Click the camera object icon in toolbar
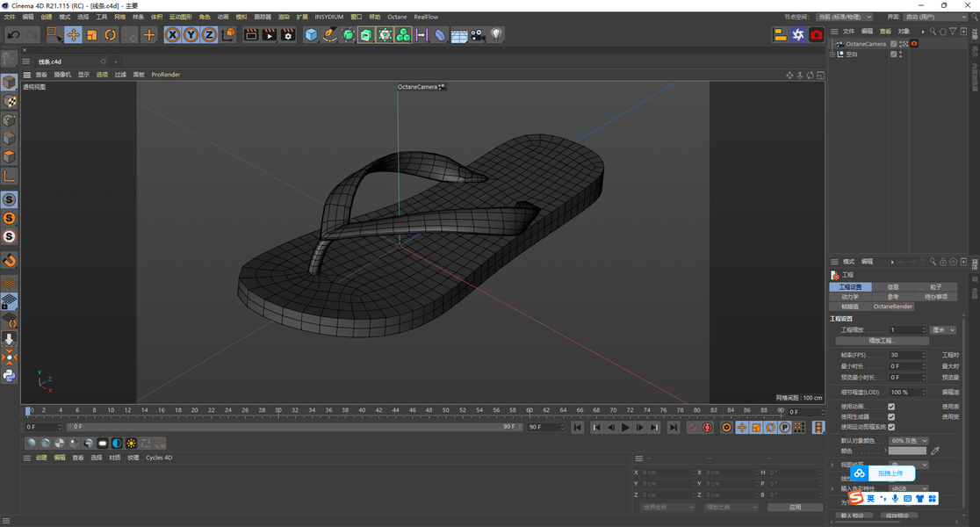The image size is (980, 527). tap(478, 35)
